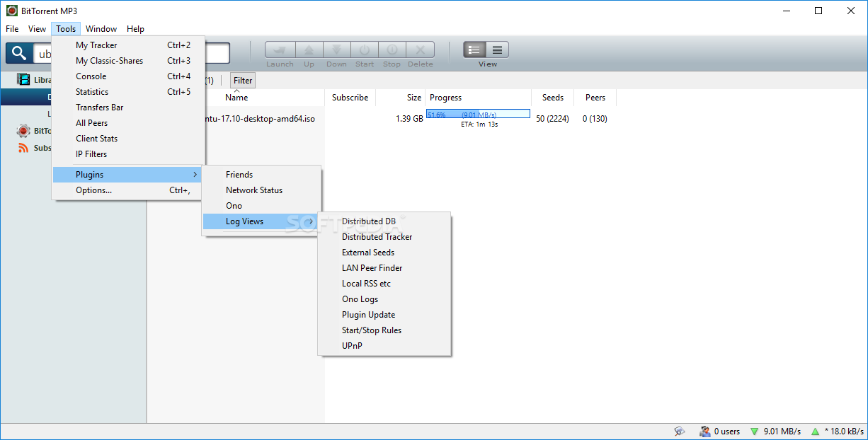This screenshot has height=440, width=868.
Task: Open the View menu
Action: pyautogui.click(x=37, y=29)
